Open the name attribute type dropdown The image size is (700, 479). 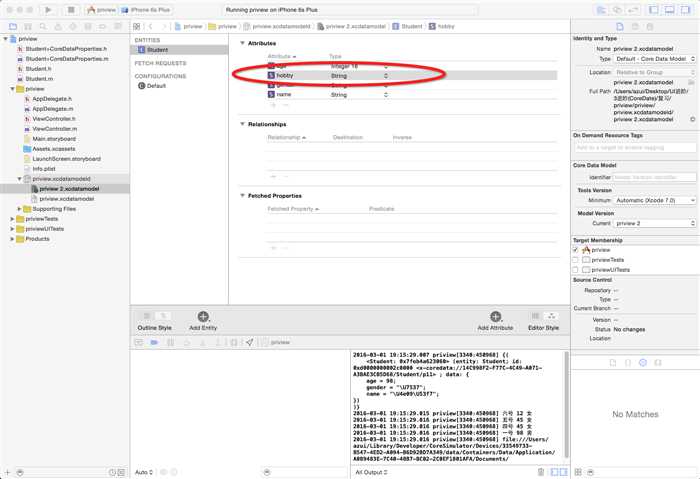[386, 95]
